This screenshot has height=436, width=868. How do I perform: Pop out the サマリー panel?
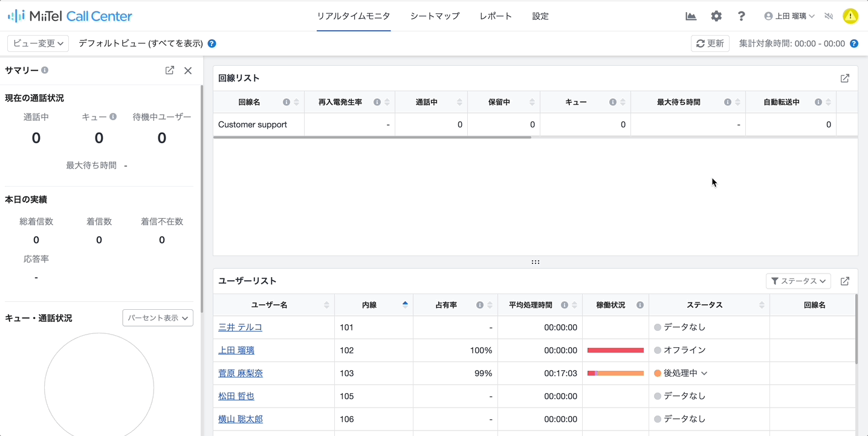[170, 70]
